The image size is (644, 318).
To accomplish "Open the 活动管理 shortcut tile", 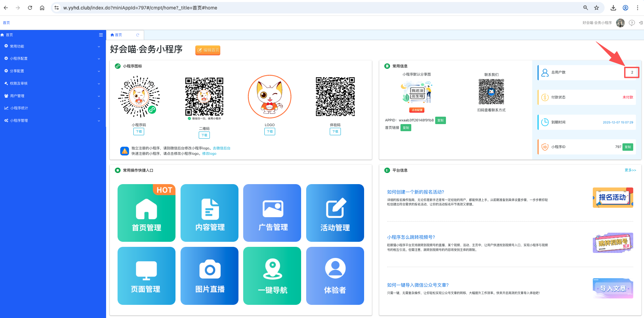I will point(335,213).
